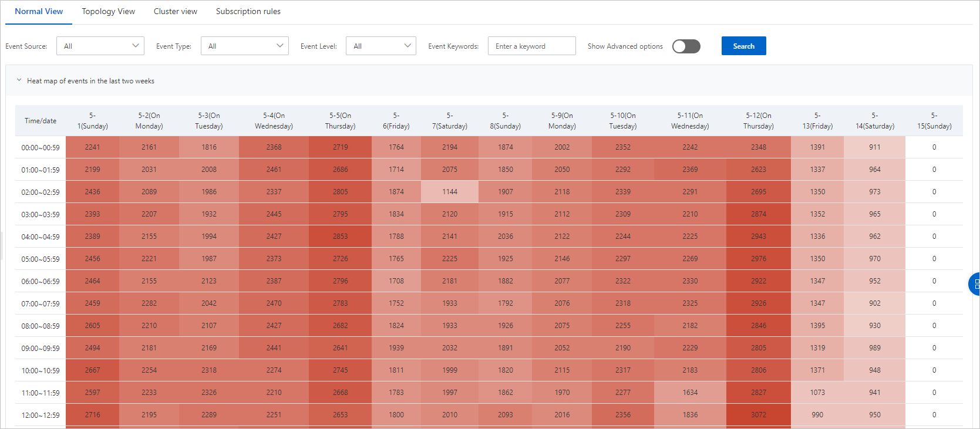This screenshot has height=429, width=980.
Task: Click the heat map cell showing 2716
Action: click(x=93, y=415)
